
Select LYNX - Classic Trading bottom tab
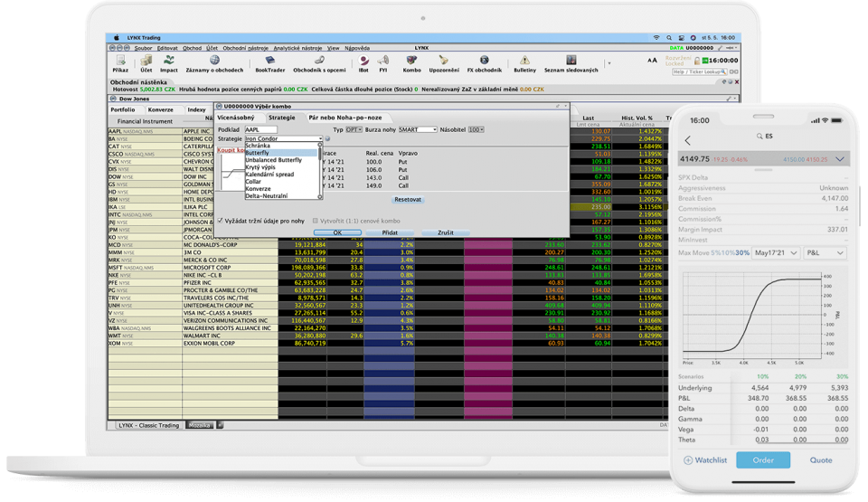tap(147, 425)
